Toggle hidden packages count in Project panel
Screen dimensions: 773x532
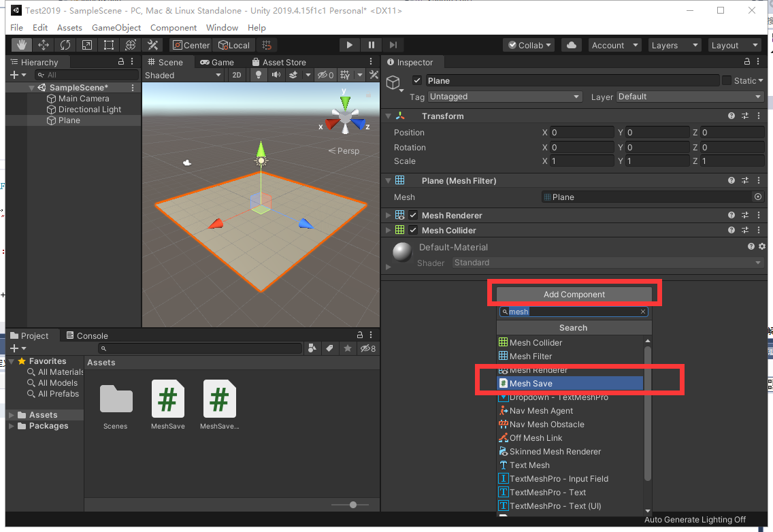pyautogui.click(x=367, y=348)
